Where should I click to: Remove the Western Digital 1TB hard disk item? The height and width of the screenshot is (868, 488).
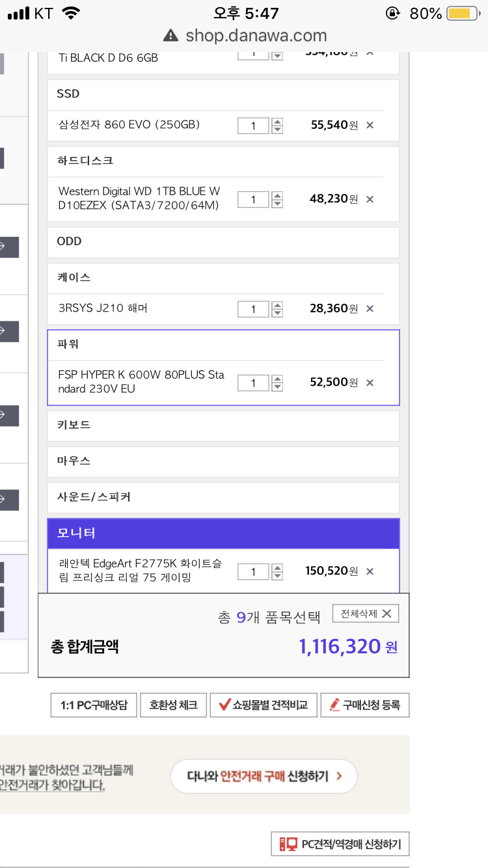370,199
